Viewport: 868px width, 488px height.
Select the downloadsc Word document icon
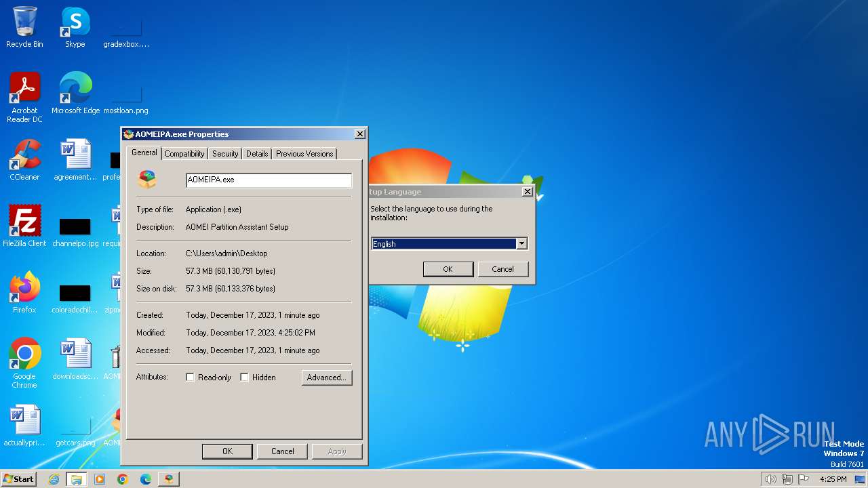(75, 359)
